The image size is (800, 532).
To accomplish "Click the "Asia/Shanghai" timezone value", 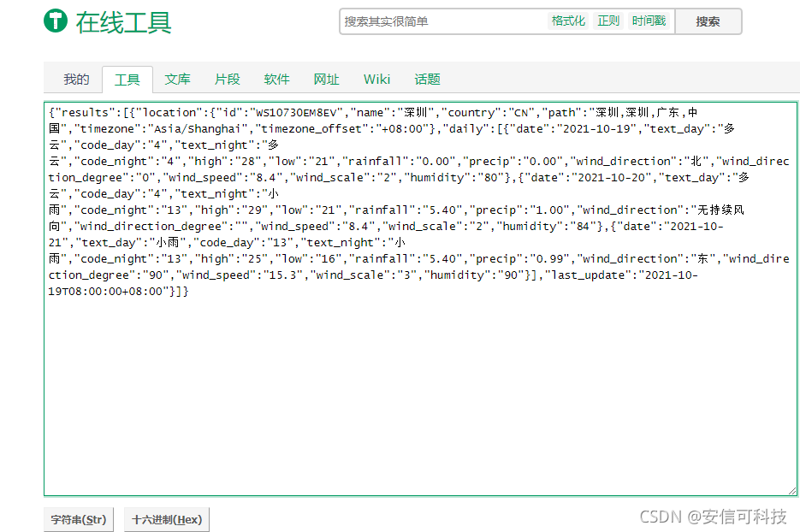I will (x=198, y=129).
